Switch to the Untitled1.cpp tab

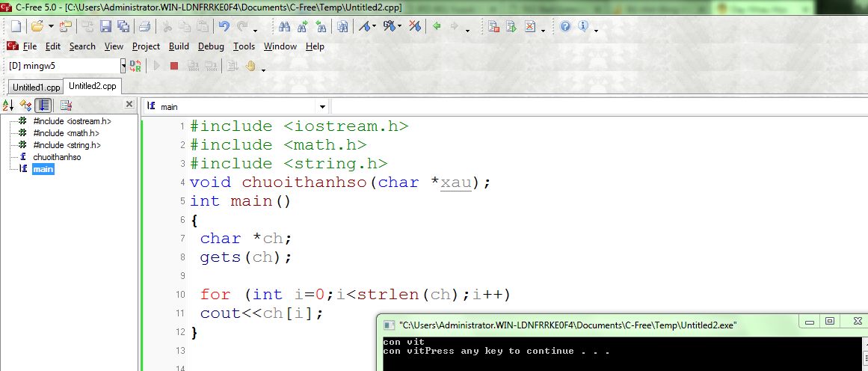[x=36, y=87]
